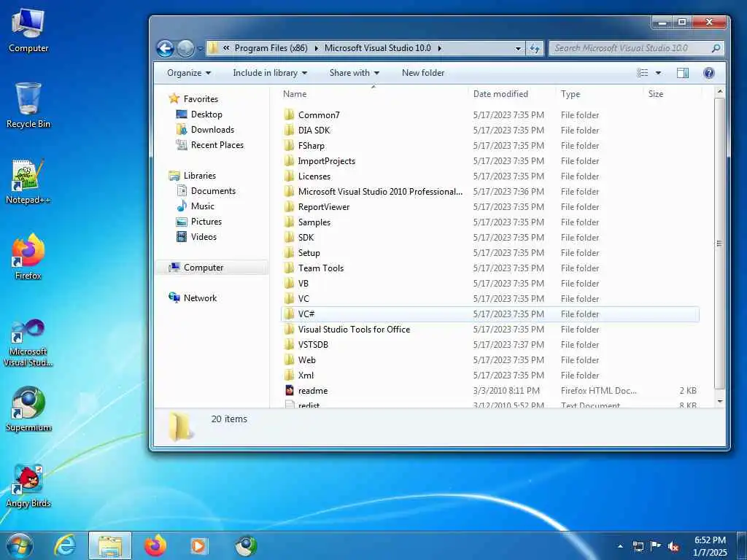Select the Xml folder name

pos(306,376)
